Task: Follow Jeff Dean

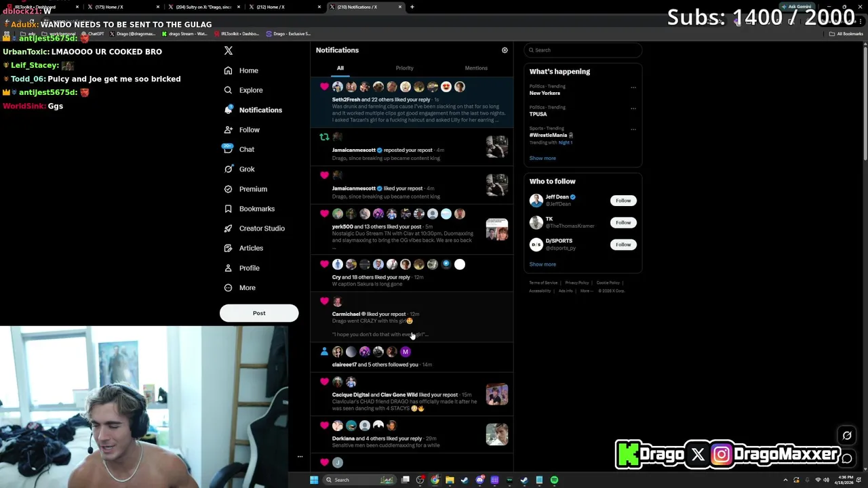Action: tap(623, 201)
